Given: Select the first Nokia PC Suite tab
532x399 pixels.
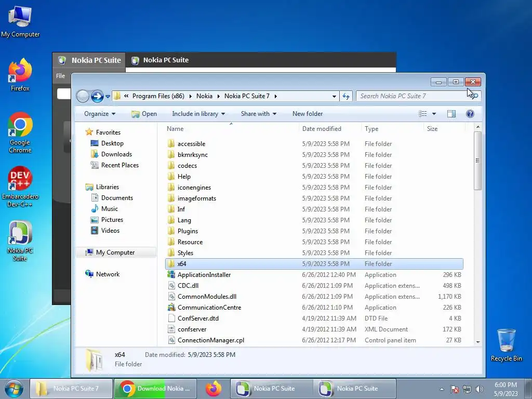Looking at the screenshot, I should pos(89,60).
